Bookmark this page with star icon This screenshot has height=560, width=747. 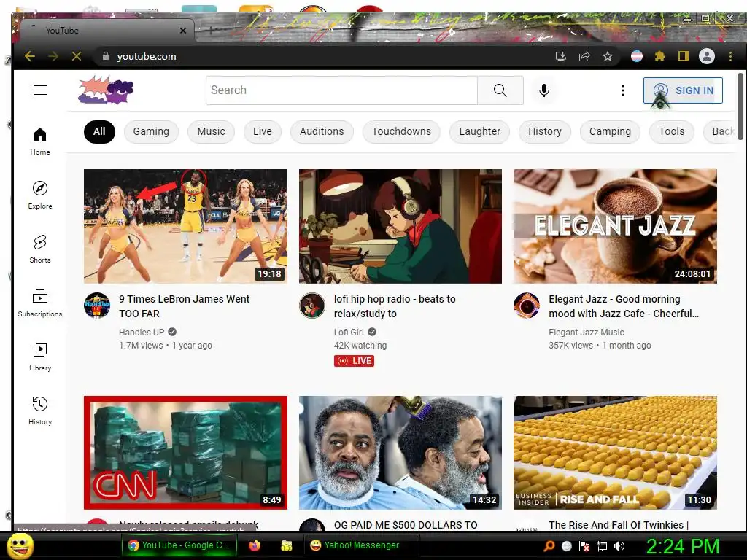point(608,57)
